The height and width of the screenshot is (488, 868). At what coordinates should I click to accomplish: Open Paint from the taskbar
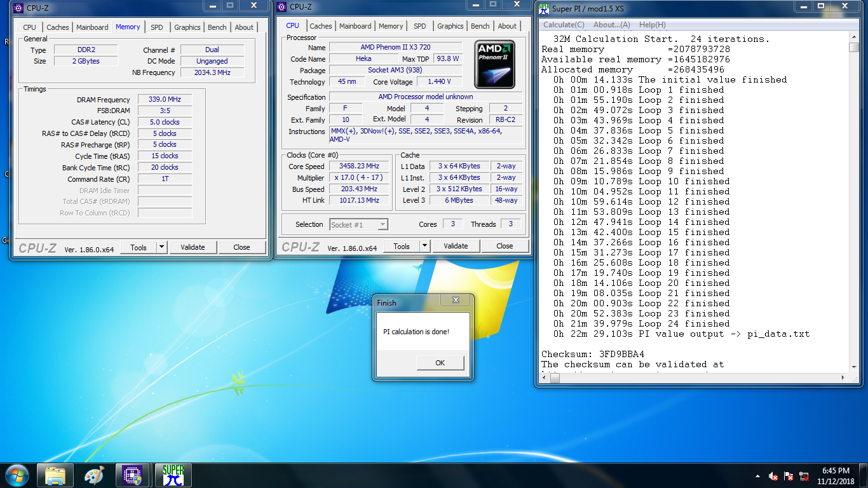point(94,475)
